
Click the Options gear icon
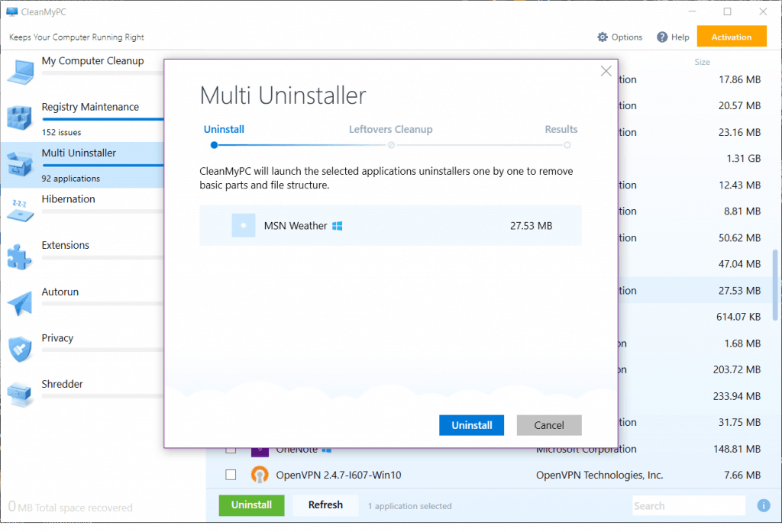pos(603,37)
